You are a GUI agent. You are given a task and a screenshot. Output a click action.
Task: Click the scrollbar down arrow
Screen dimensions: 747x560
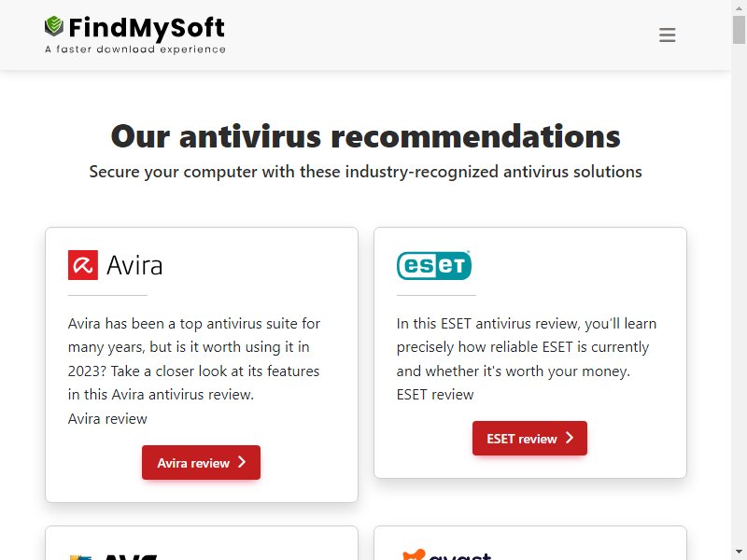739,552
